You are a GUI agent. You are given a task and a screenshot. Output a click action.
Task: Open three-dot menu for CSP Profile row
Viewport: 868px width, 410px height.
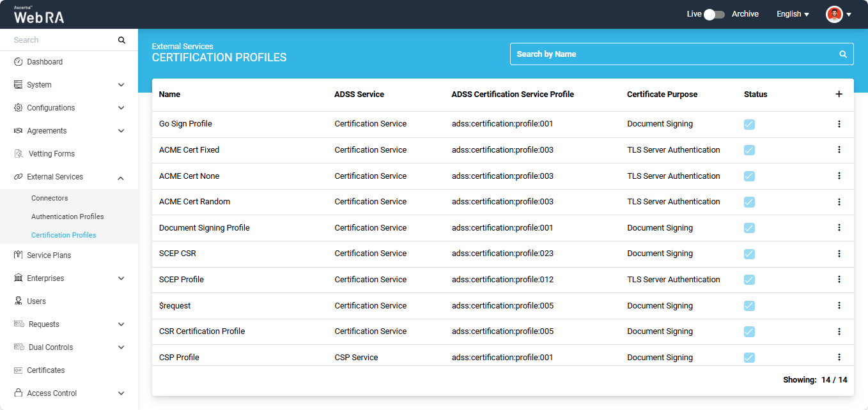click(839, 357)
